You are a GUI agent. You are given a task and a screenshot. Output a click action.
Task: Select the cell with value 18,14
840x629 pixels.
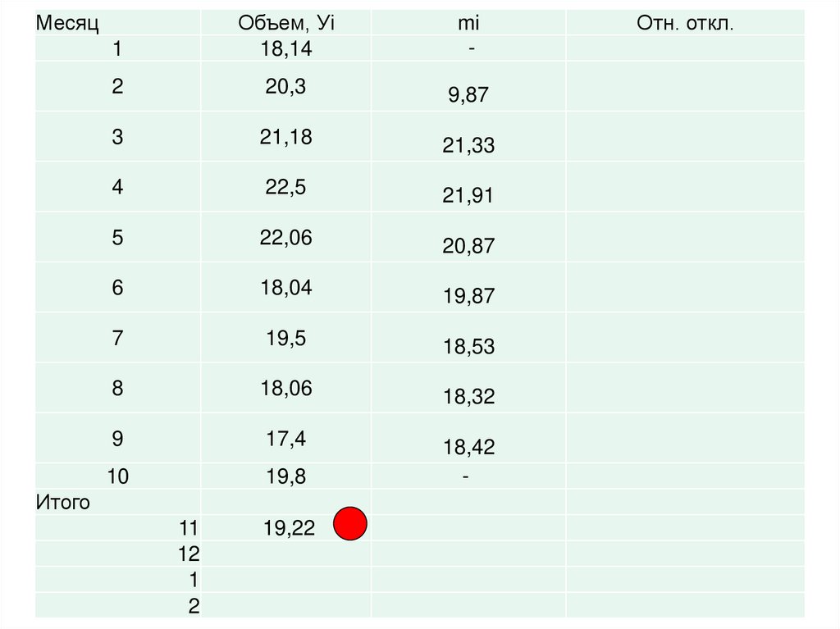[x=286, y=49]
